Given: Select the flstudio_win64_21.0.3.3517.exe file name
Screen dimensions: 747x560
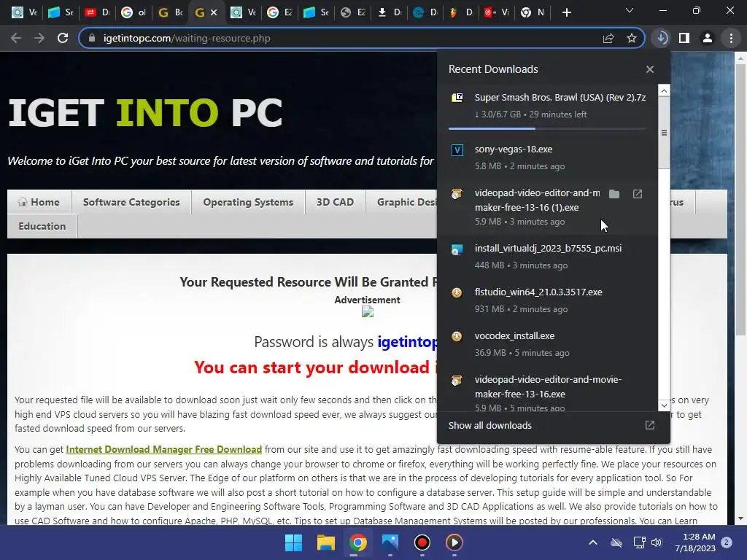Looking at the screenshot, I should [538, 292].
